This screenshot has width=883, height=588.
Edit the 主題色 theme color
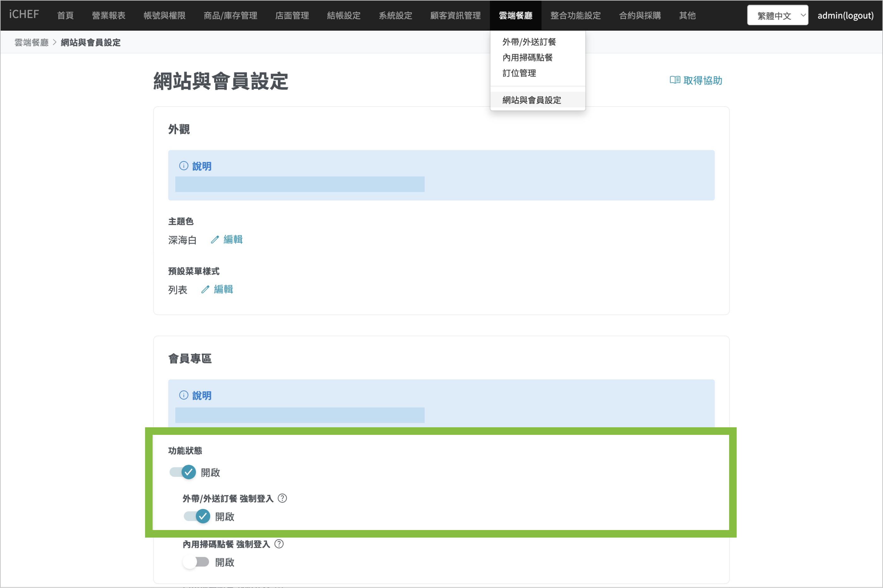[232, 239]
